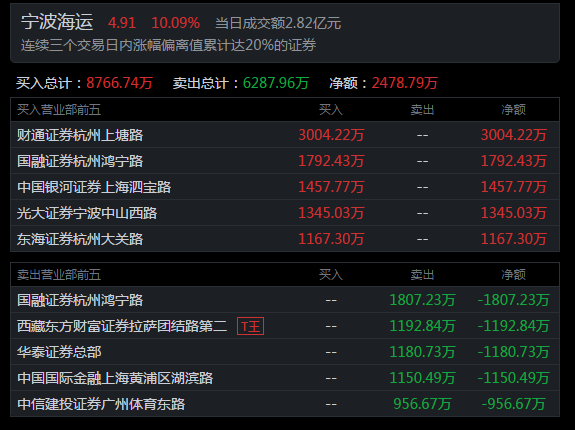Select 财通证券杭州上塘路 buyer row
Screen dimensions: 575x430
tap(285, 135)
